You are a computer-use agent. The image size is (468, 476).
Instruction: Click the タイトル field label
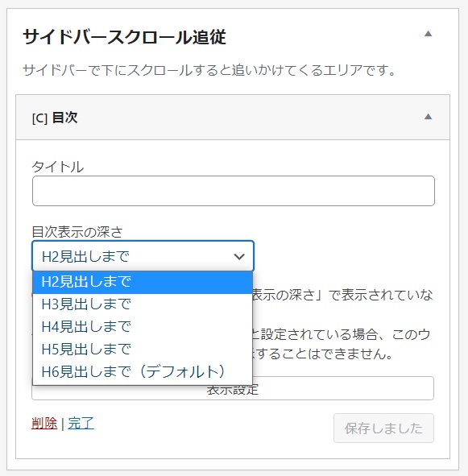coord(58,167)
